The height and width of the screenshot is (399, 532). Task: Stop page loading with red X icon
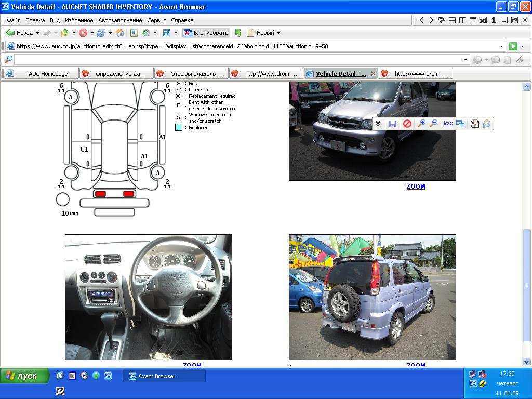click(83, 33)
